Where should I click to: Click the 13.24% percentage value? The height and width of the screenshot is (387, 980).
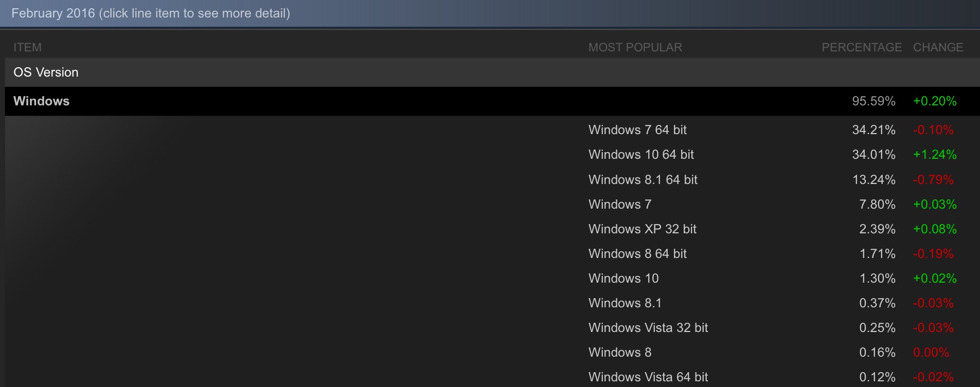point(874,180)
